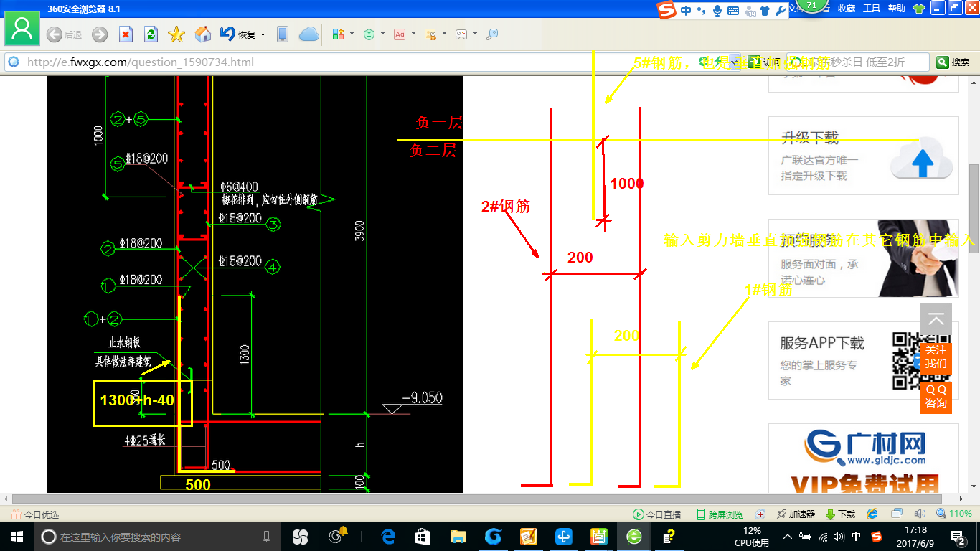Open File Explorer from the taskbar
Viewport: 980px width, 551px height.
tap(458, 537)
